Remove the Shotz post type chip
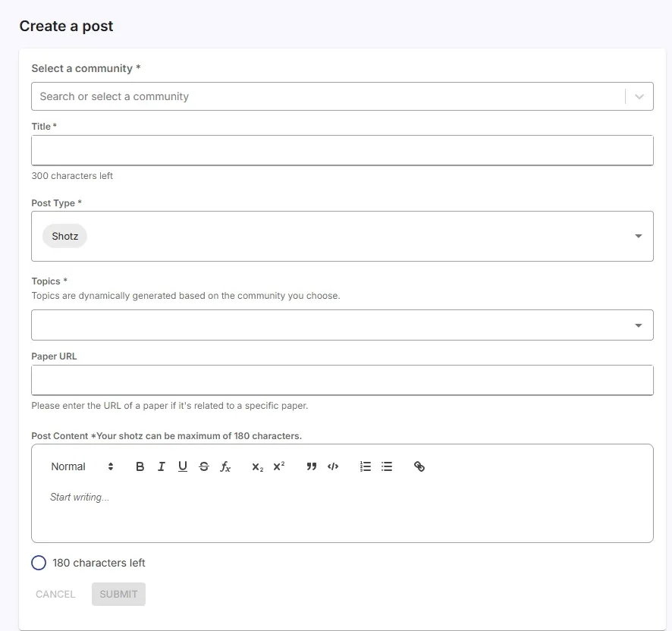 click(x=64, y=236)
